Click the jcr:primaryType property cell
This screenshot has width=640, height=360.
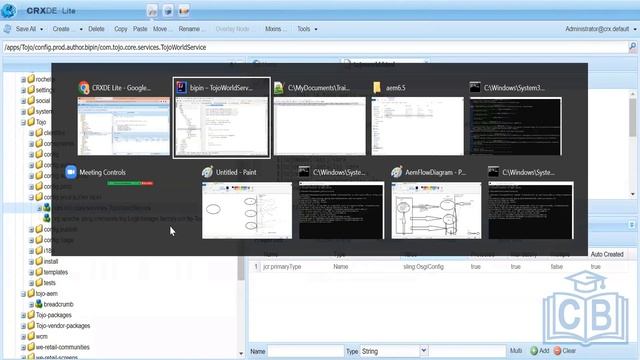coord(282,267)
